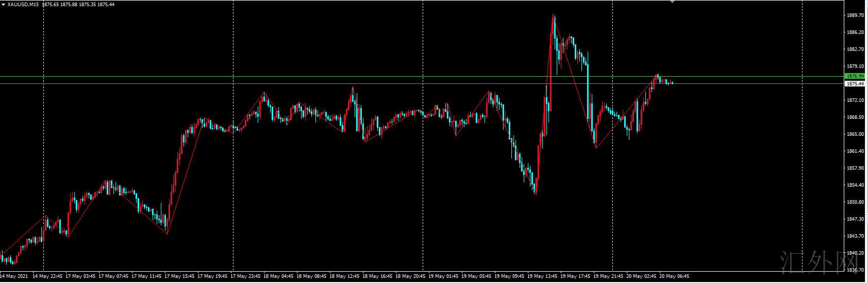The height and width of the screenshot is (283, 868).
Task: Click the 19 May 13:45 time label
Action: tap(543, 276)
